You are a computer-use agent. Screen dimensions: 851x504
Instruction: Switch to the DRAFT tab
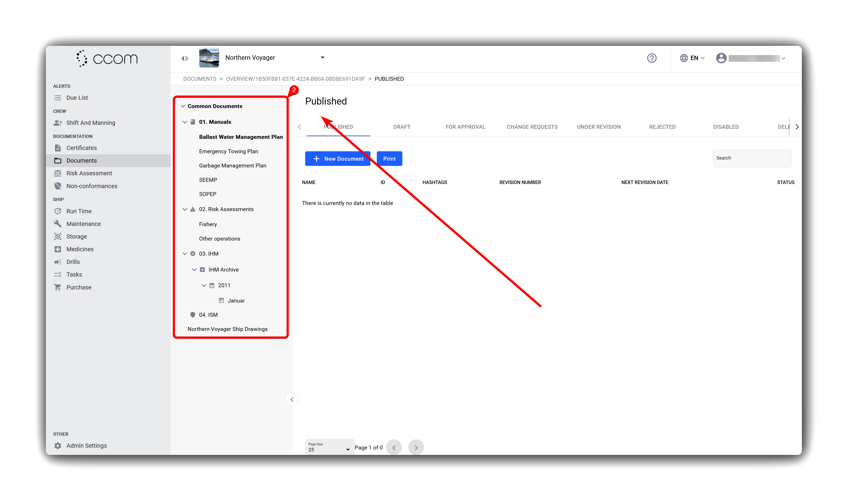coord(401,127)
